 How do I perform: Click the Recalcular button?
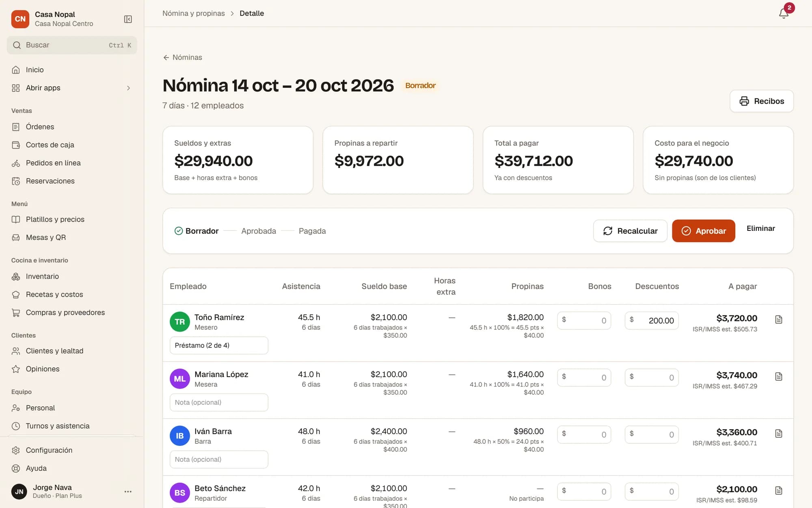[630, 231]
